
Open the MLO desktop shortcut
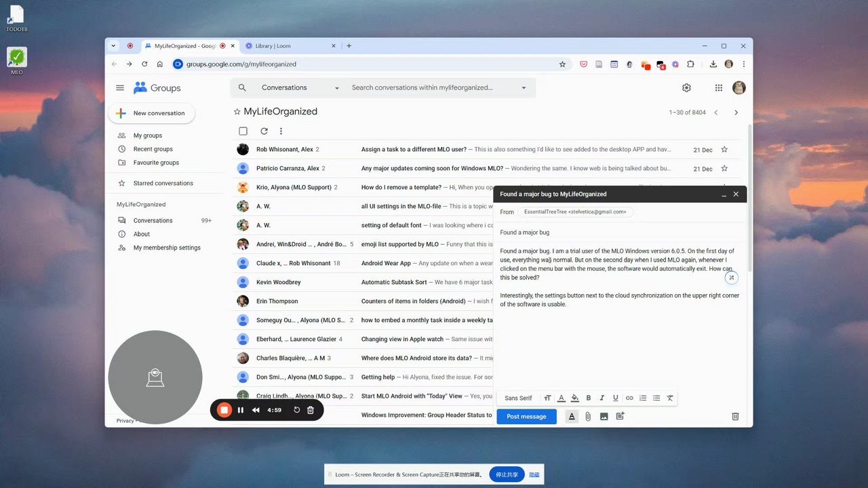coord(17,61)
